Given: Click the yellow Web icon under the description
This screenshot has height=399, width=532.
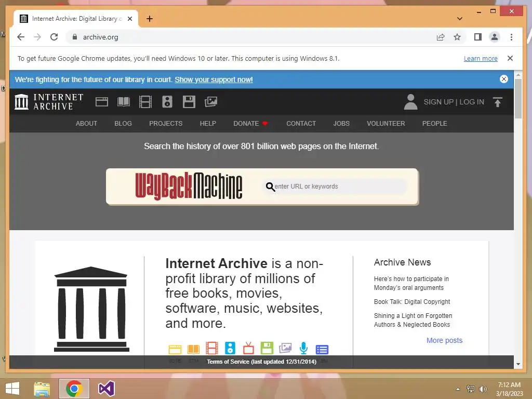Looking at the screenshot, I should (175, 349).
